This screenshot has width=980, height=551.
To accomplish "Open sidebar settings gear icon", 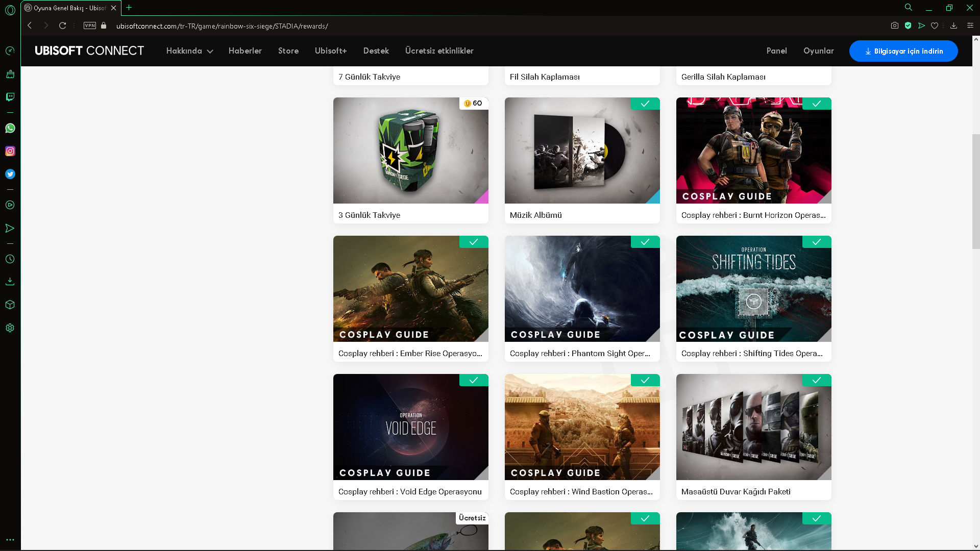I will (x=10, y=328).
